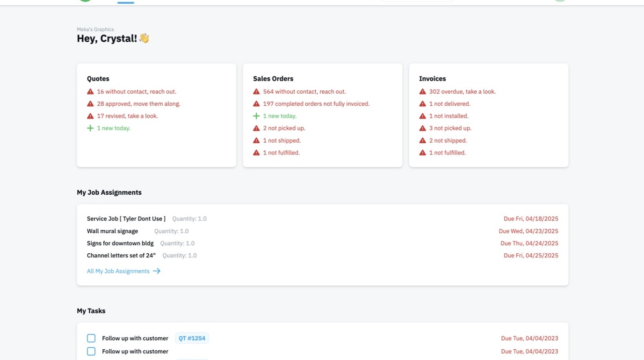
Task: Click the Invoices card heading
Action: tap(433, 79)
